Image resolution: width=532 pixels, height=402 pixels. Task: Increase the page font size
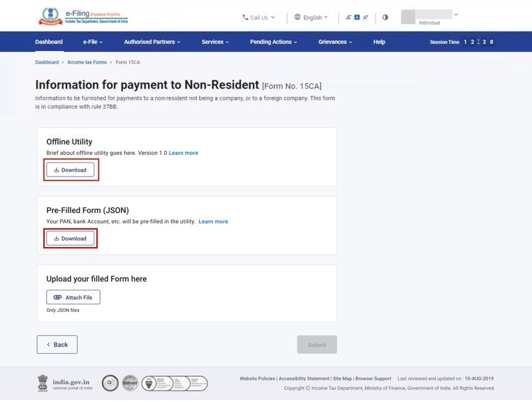click(x=365, y=17)
